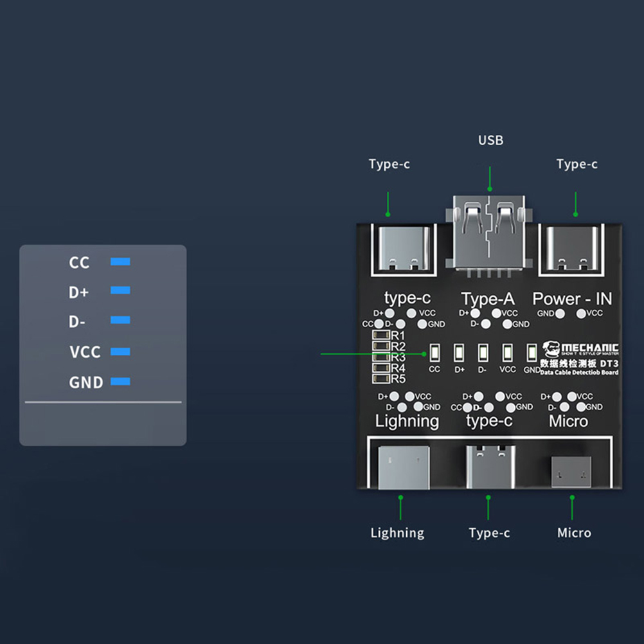Click the Power-IN Type-C port connector
The width and height of the screenshot is (644, 644).
tap(573, 247)
